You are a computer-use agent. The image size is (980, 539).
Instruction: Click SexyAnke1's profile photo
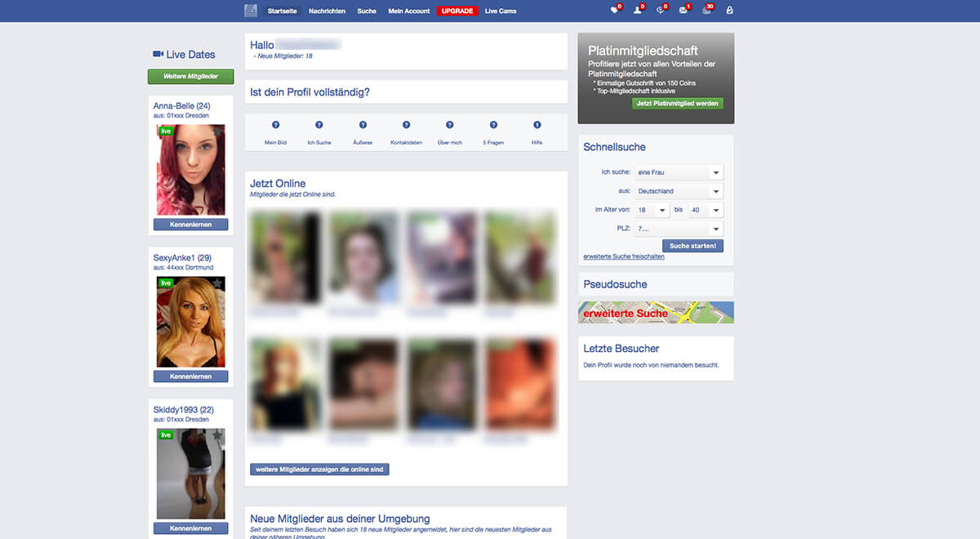click(x=191, y=322)
